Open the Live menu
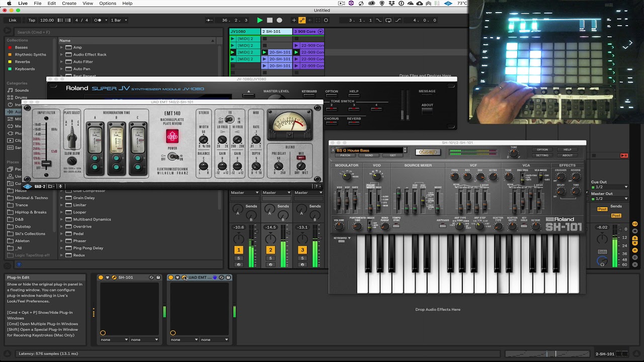The image size is (644, 362). click(23, 4)
